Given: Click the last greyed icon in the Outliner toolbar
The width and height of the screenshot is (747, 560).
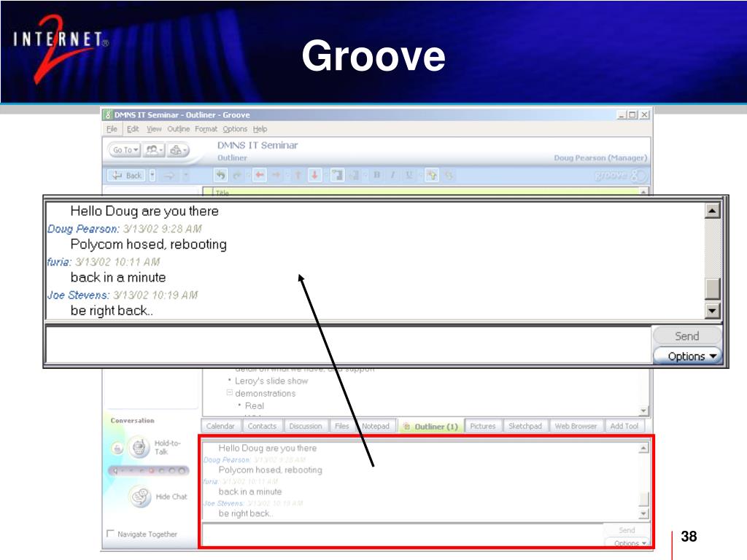Looking at the screenshot, I should 449,175.
